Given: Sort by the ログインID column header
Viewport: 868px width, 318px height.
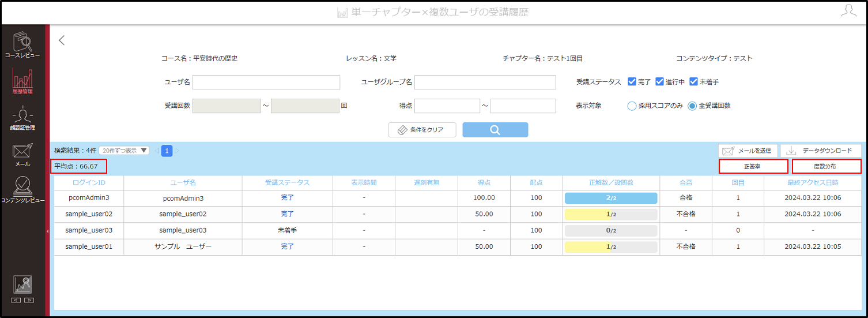Looking at the screenshot, I should [89, 182].
